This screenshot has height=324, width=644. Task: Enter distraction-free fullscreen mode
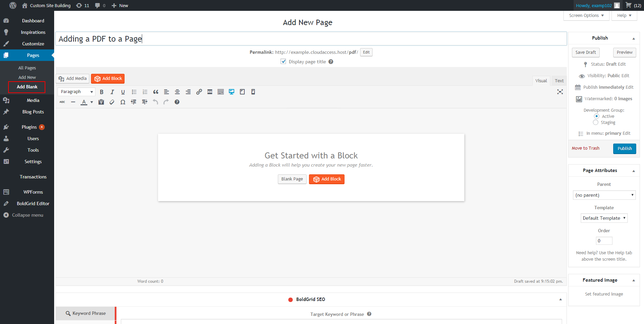[560, 92]
